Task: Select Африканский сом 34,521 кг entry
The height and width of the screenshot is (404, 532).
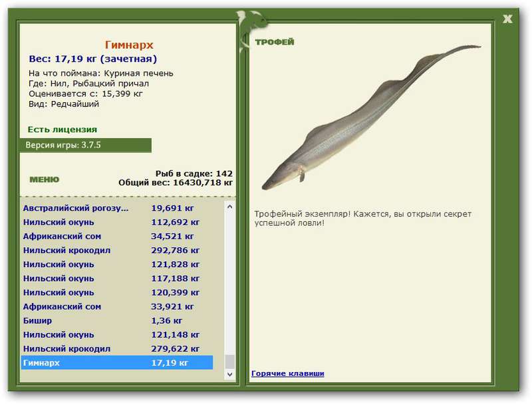Action: pyautogui.click(x=117, y=237)
